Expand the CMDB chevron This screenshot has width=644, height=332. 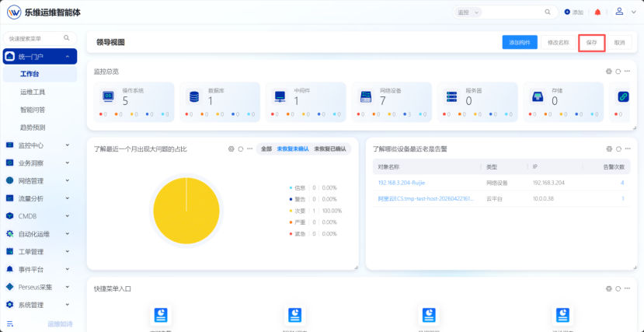pos(68,215)
